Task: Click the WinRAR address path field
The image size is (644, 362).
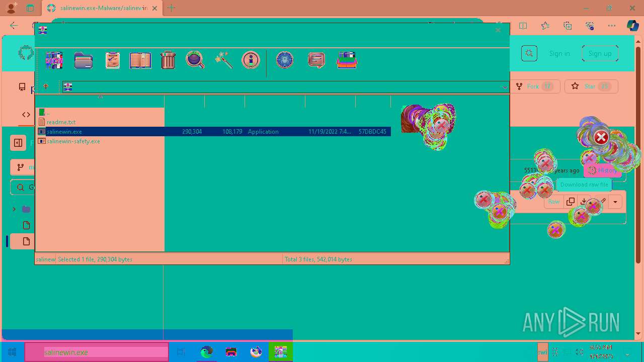Action: point(285,87)
